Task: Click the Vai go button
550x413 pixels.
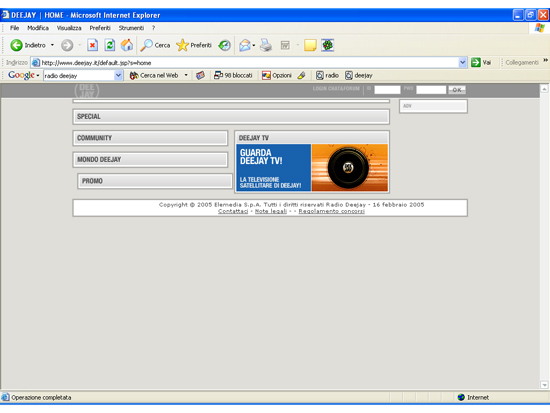Action: pos(481,62)
